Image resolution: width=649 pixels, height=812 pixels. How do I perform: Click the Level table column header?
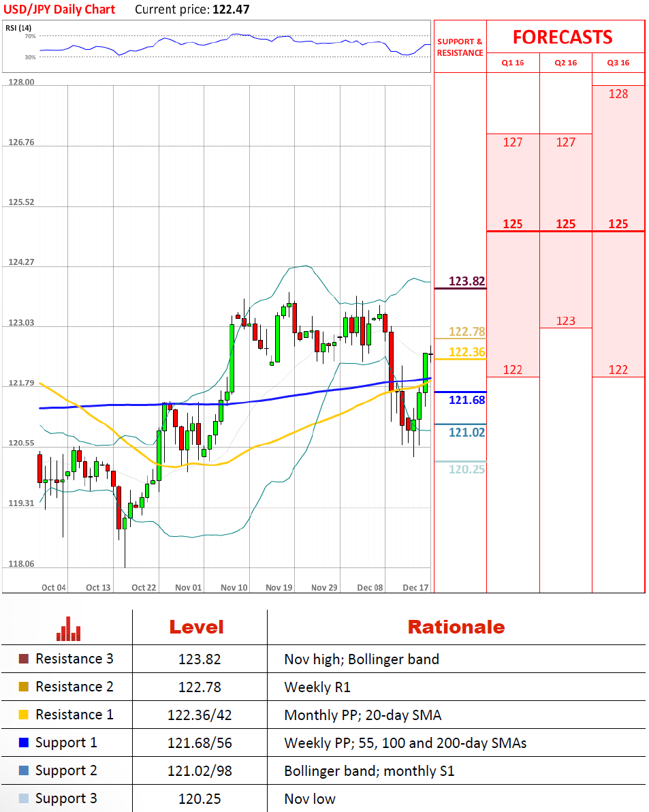197,627
